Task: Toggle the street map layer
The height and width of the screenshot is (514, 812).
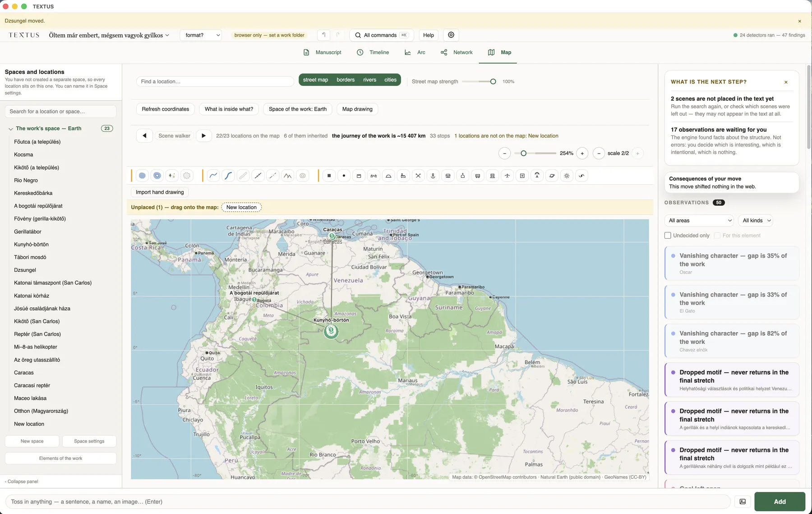Action: click(x=315, y=80)
